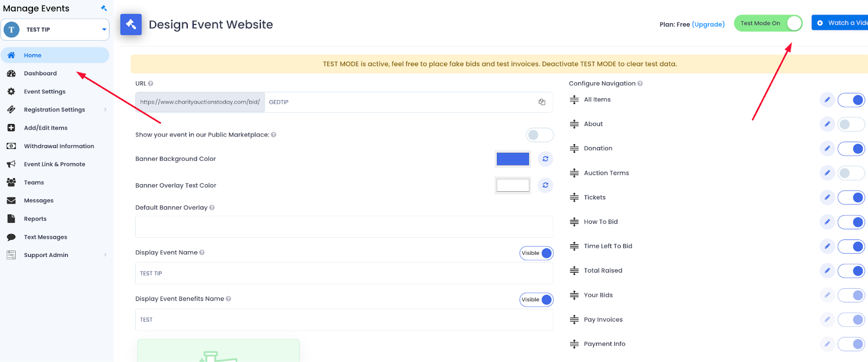Open Event Link & Promote

pos(55,164)
